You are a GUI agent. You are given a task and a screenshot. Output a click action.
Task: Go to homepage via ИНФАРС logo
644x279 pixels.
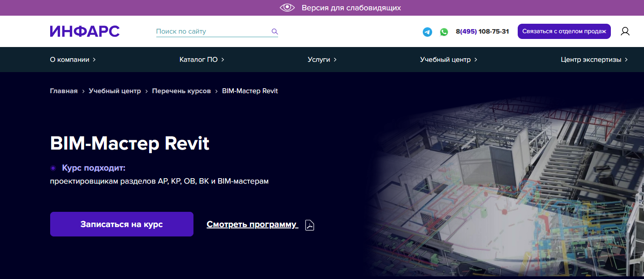click(85, 31)
